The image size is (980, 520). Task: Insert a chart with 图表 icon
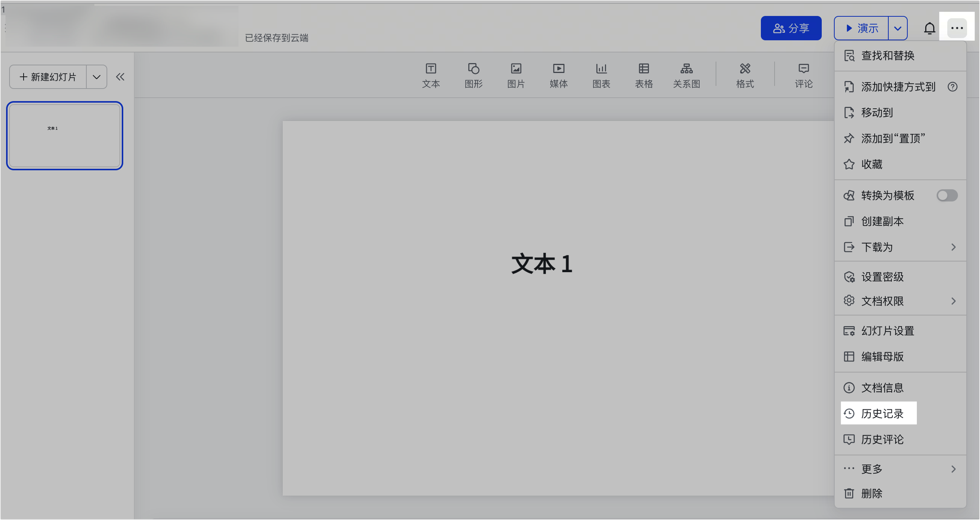[x=601, y=75]
